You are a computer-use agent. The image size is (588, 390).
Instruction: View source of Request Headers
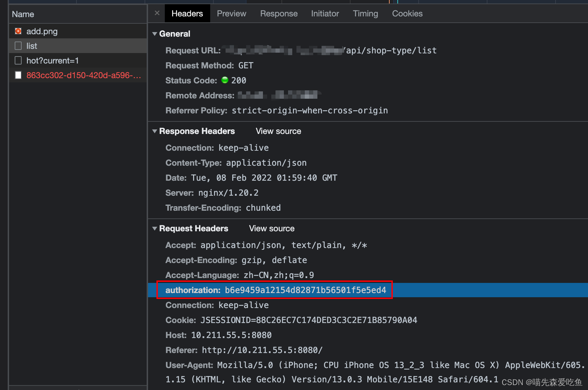point(272,228)
